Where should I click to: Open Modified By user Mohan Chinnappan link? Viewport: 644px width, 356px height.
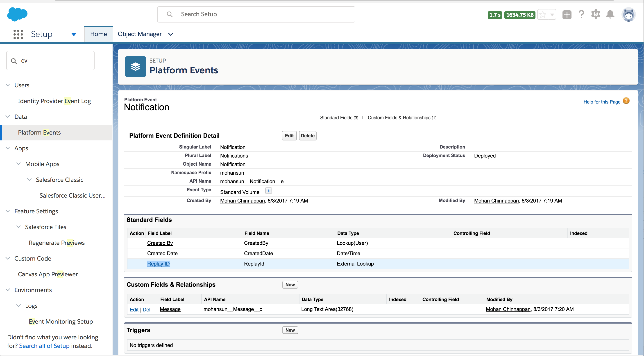coord(496,201)
